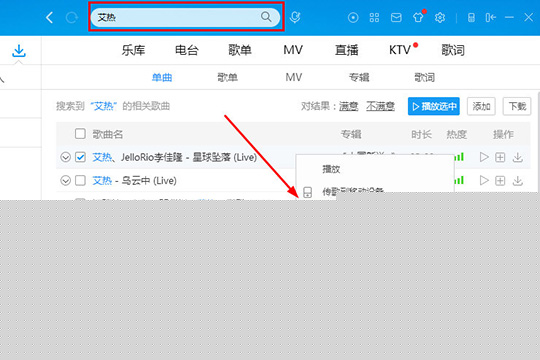The height and width of the screenshot is (360, 540).
Task: Open the mail envelope messages icon
Action: tap(396, 17)
